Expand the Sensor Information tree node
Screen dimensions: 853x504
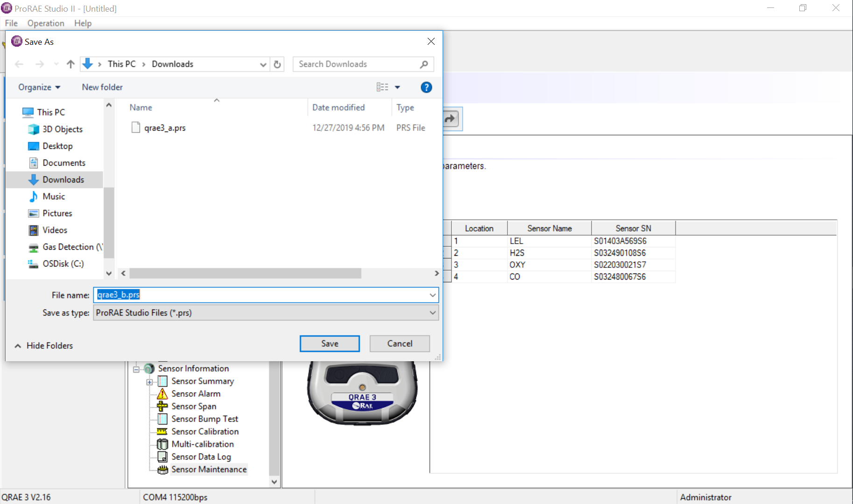point(135,369)
